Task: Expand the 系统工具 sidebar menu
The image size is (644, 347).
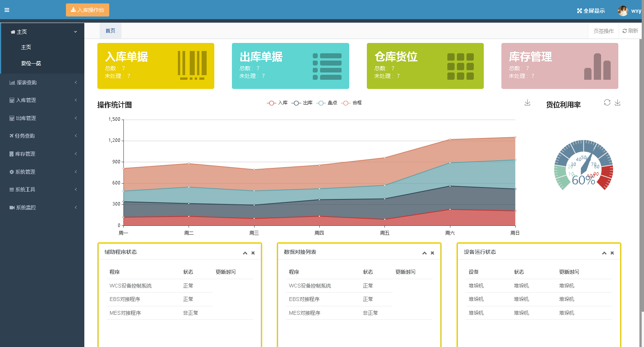Action: click(43, 189)
